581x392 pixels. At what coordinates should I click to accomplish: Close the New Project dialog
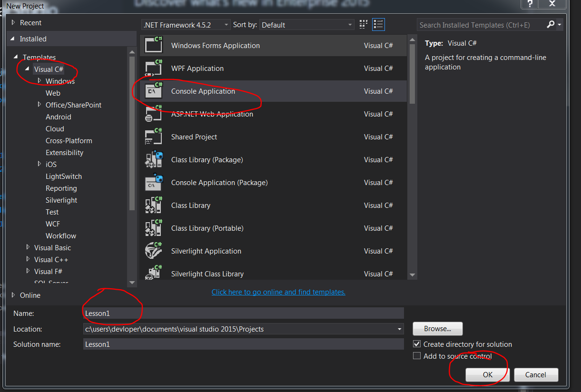click(x=552, y=4)
